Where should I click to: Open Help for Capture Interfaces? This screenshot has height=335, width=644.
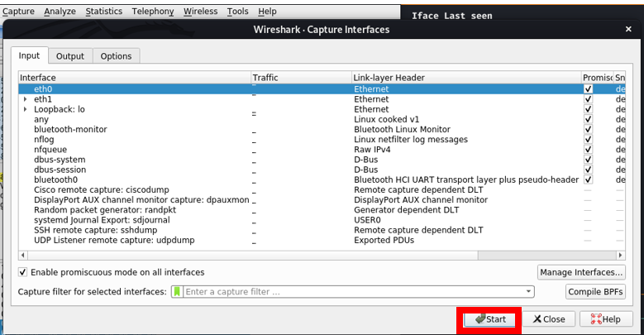606,319
